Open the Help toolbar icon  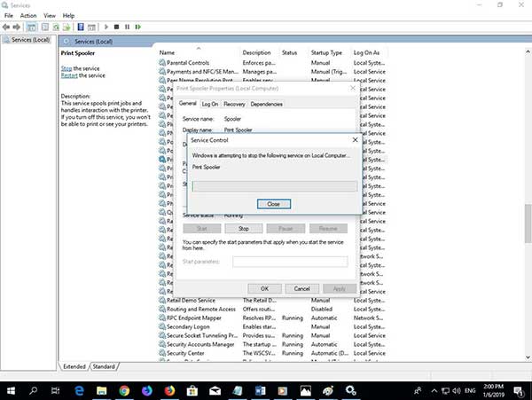[81, 27]
